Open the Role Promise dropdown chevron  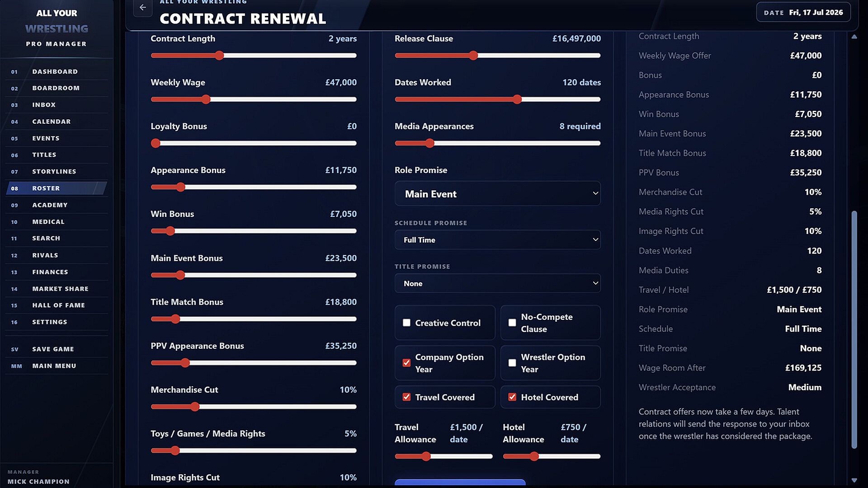click(x=595, y=193)
